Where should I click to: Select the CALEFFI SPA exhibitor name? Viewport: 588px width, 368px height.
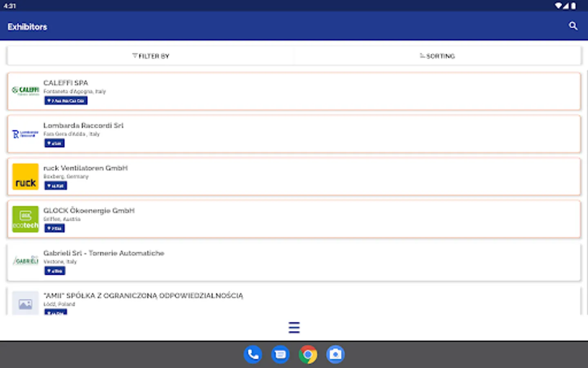66,83
